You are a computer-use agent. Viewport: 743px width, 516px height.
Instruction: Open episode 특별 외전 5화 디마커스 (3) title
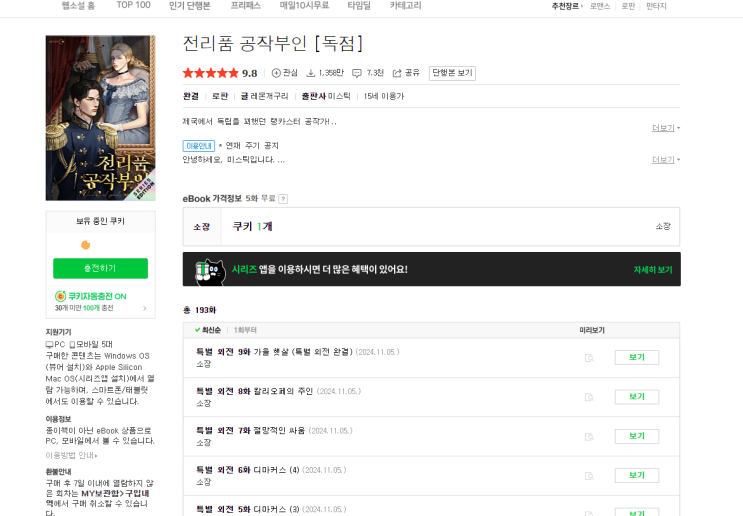pyautogui.click(x=248, y=509)
